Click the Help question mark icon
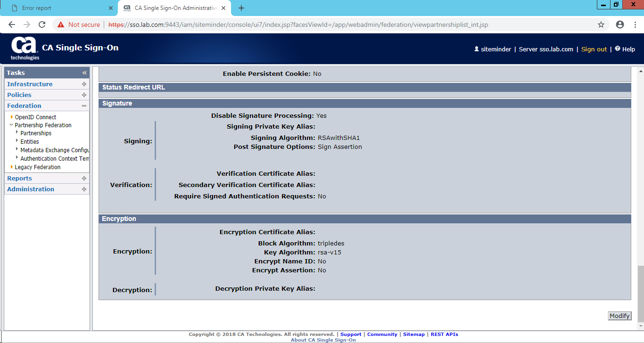Screen dimensions: 644x343 pos(618,49)
